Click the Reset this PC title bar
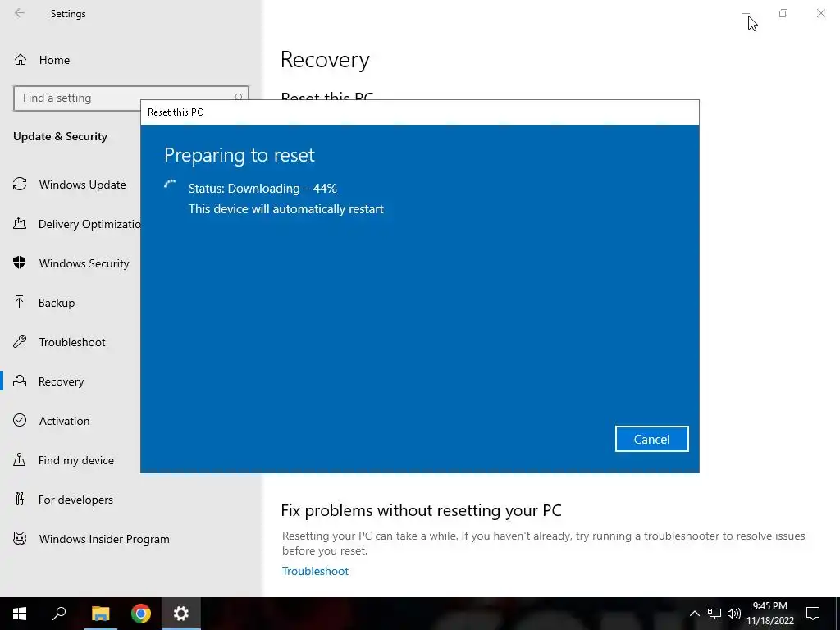Viewport: 840px width, 630px height. [x=419, y=112]
